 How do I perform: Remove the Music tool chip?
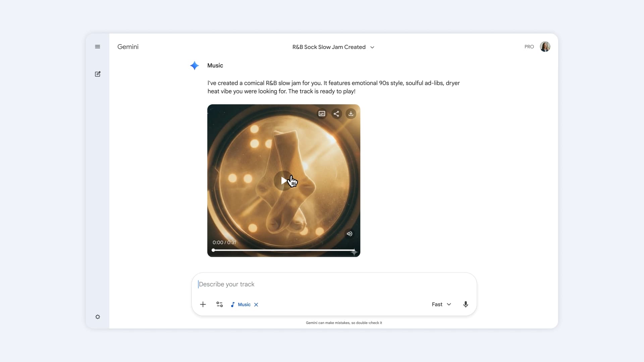256,305
